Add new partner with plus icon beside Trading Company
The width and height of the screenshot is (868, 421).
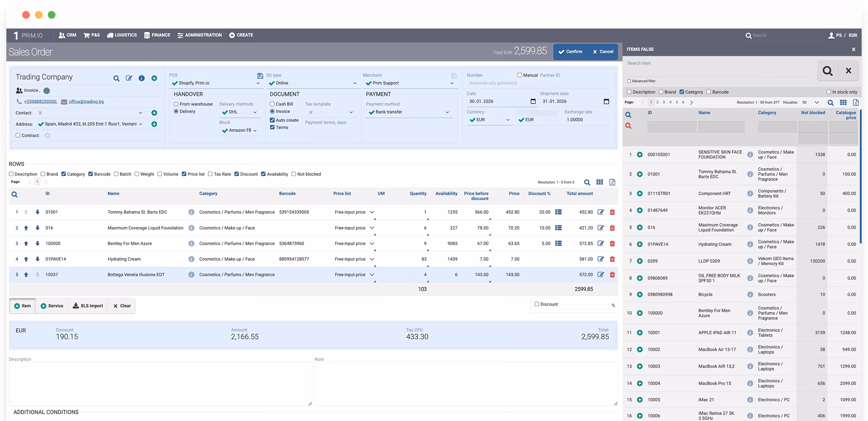[154, 78]
